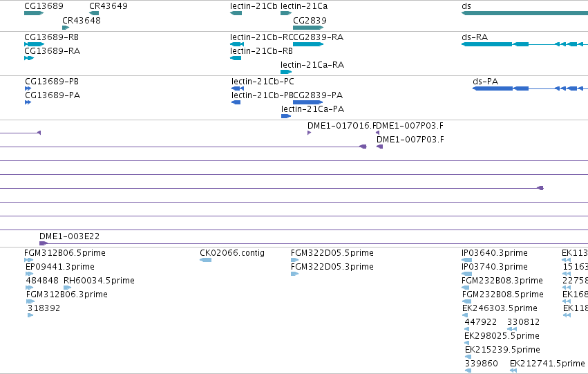Click the IP03640.3prime EST

coord(466,260)
